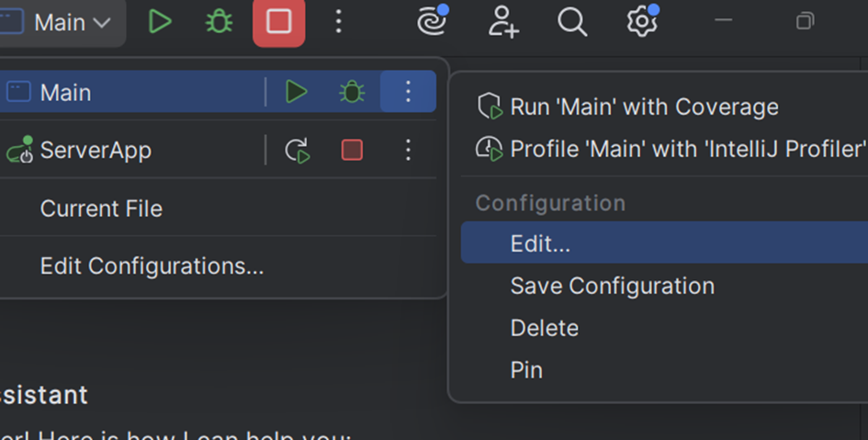
Task: Stop the running process with red square
Action: [278, 22]
